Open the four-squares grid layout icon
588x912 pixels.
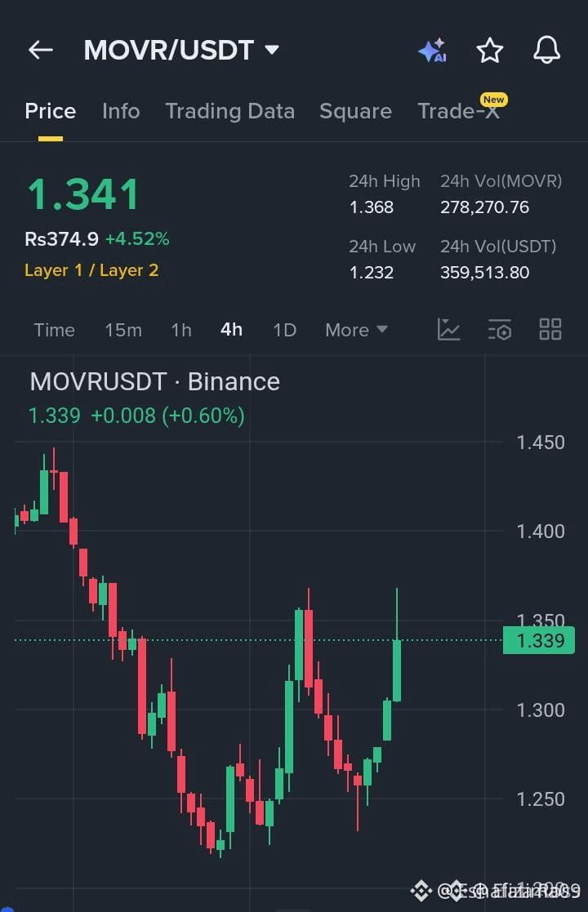coord(550,329)
